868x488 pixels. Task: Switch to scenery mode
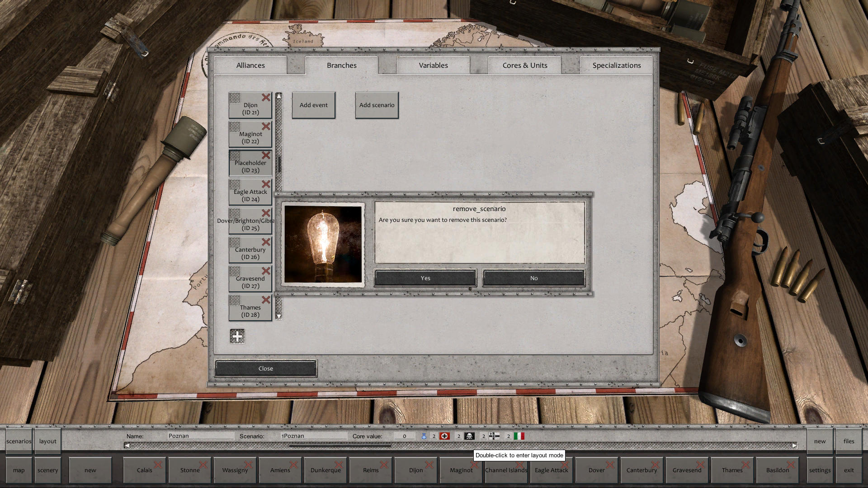tap(47, 470)
